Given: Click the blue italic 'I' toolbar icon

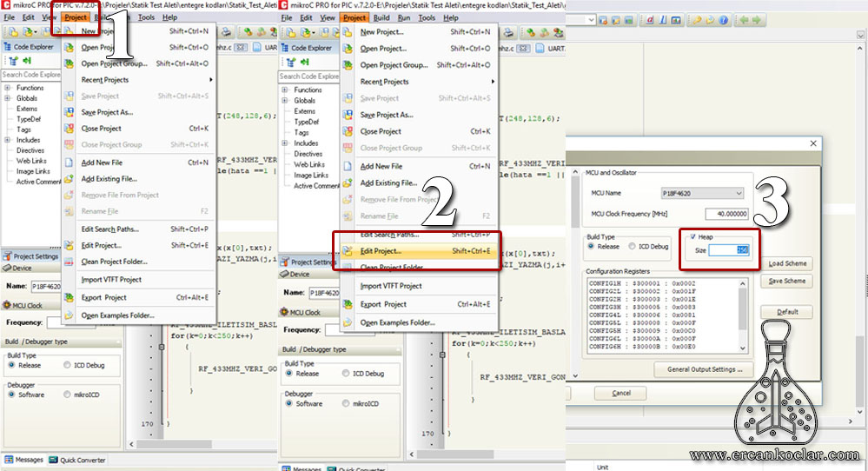Looking at the screenshot, I should [663, 21].
